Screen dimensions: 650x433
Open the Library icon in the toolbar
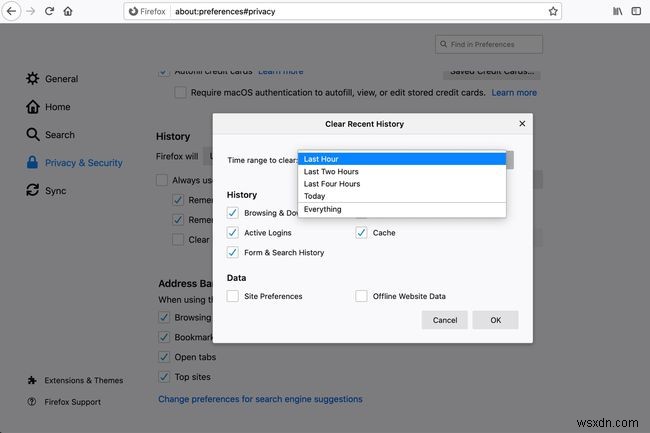point(617,11)
